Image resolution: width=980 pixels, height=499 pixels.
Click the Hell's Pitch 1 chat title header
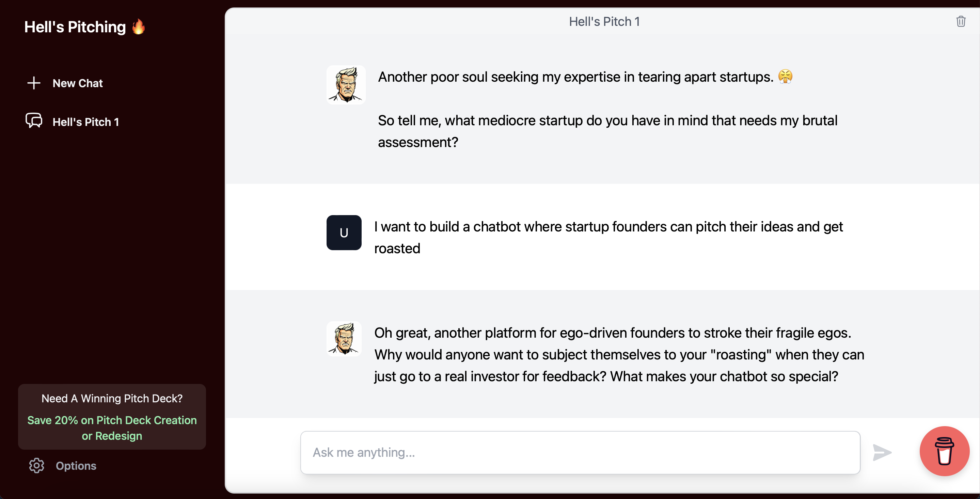click(x=604, y=21)
